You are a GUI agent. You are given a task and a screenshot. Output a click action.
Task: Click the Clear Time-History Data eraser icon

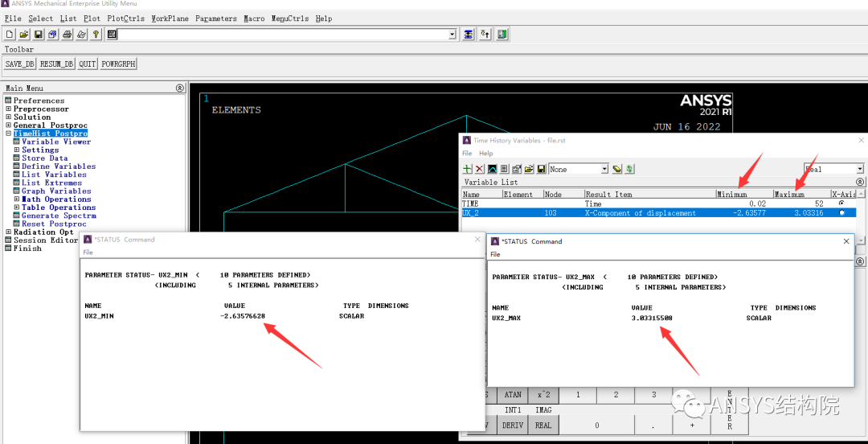click(617, 169)
